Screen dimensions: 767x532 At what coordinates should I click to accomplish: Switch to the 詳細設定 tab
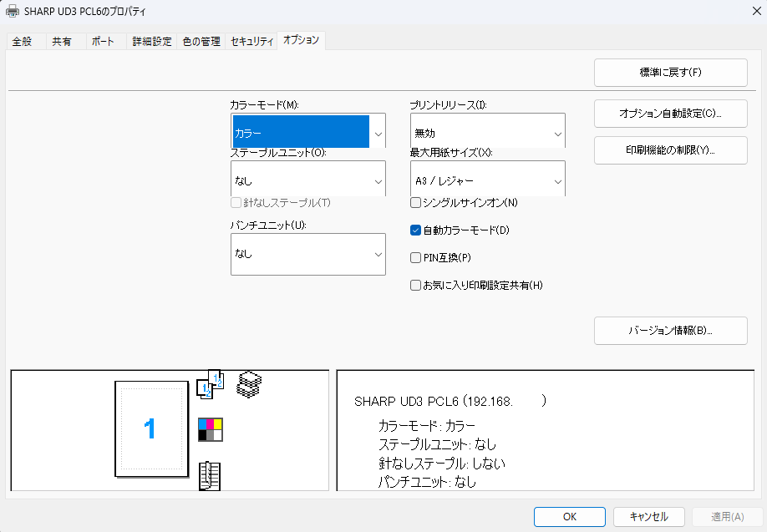pos(151,42)
